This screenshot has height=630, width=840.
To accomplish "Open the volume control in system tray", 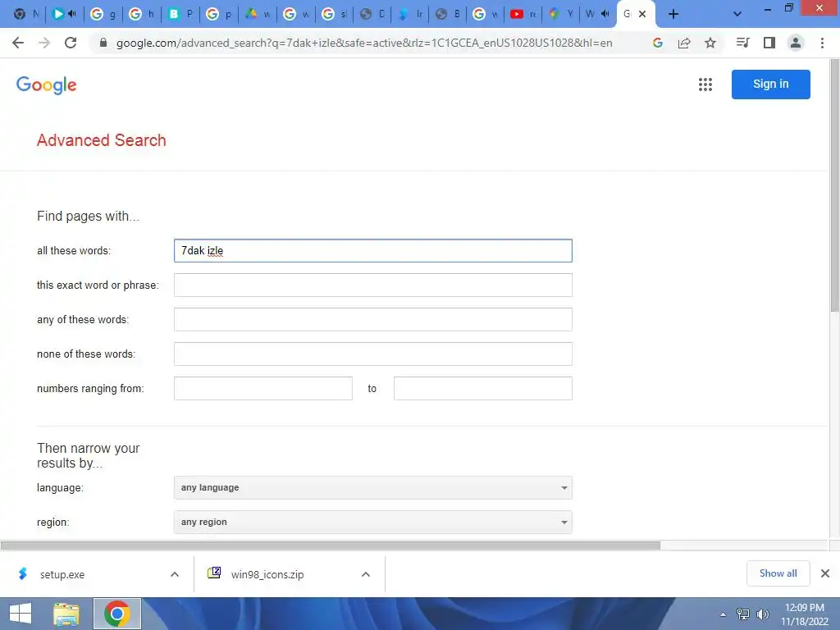I will coord(762,614).
